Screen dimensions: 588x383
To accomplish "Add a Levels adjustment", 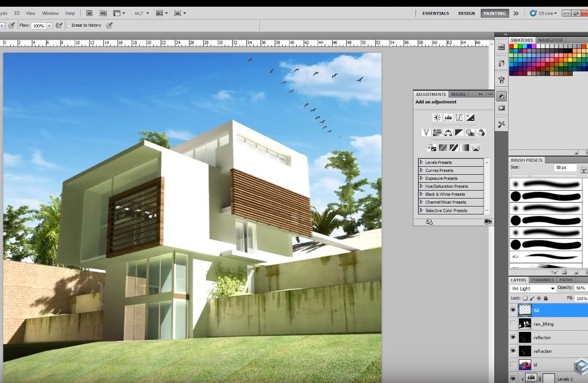I will click(x=448, y=117).
